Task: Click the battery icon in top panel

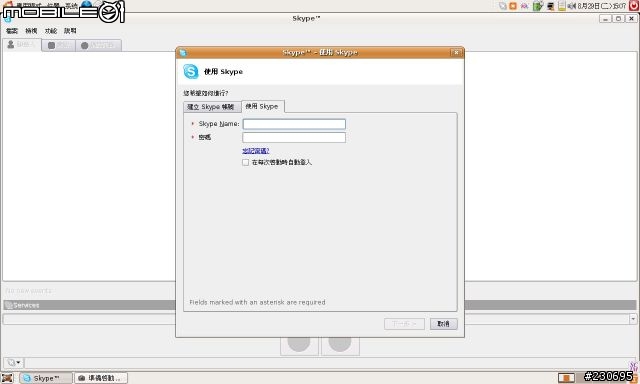Action: click(x=538, y=6)
